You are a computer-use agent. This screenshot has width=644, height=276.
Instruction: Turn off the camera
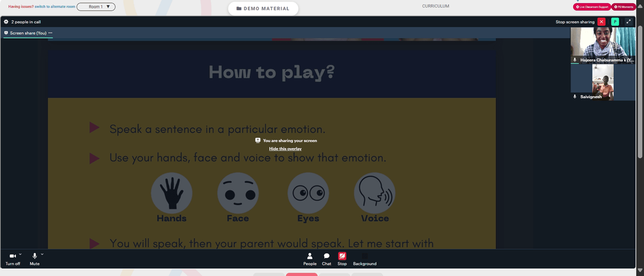(13, 259)
